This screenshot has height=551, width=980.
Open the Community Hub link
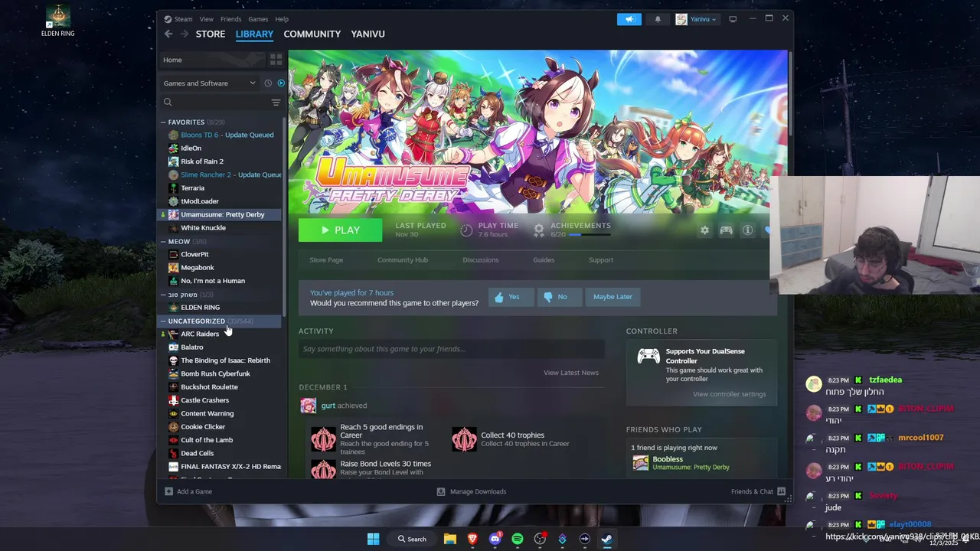tap(403, 260)
